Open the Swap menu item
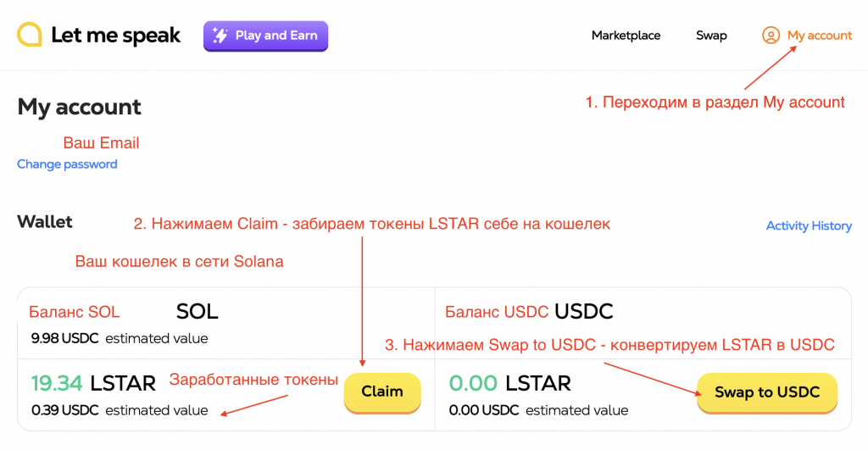 [x=711, y=36]
